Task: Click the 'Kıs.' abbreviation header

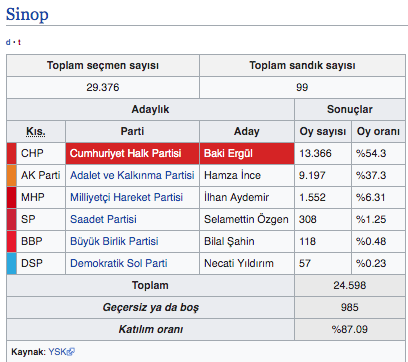Action: point(36,132)
